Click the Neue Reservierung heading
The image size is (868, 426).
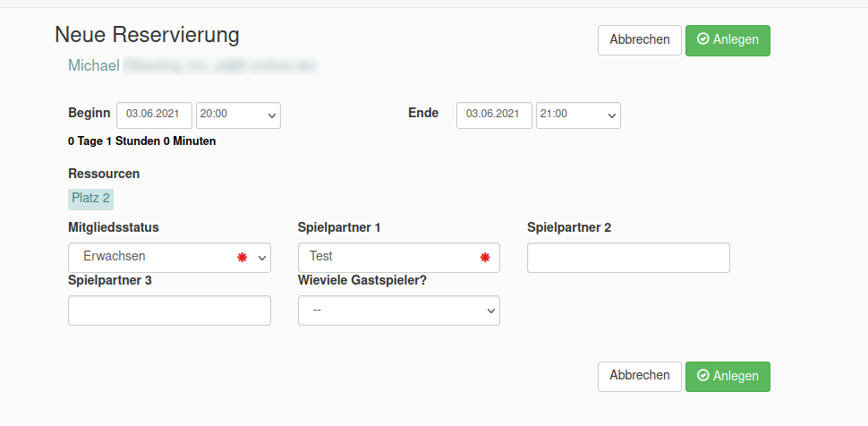pyautogui.click(x=147, y=35)
